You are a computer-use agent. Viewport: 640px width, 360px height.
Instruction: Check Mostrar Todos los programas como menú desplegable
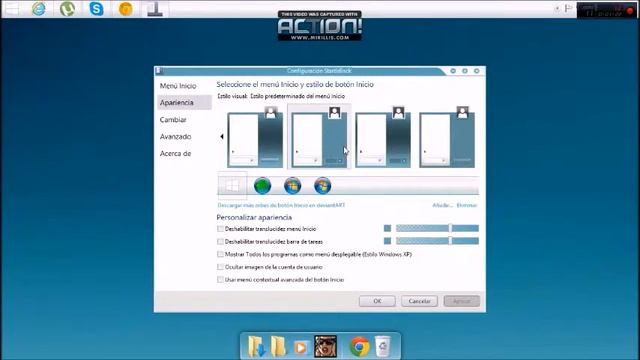[x=220, y=254]
